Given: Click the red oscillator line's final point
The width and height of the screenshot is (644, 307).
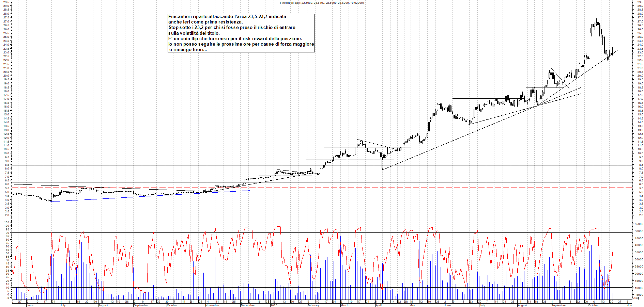Looking at the screenshot, I should tap(613, 251).
